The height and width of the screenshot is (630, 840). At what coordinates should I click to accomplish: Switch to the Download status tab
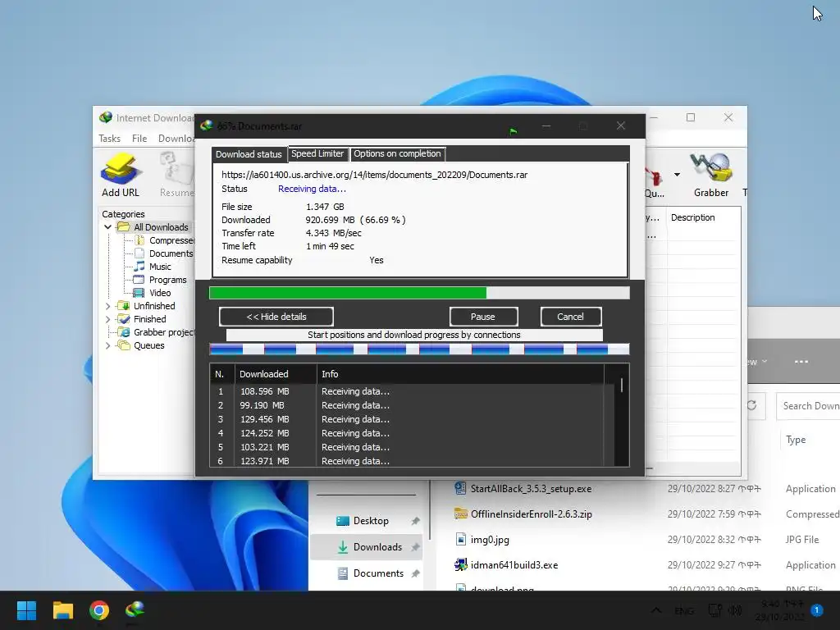(249, 154)
